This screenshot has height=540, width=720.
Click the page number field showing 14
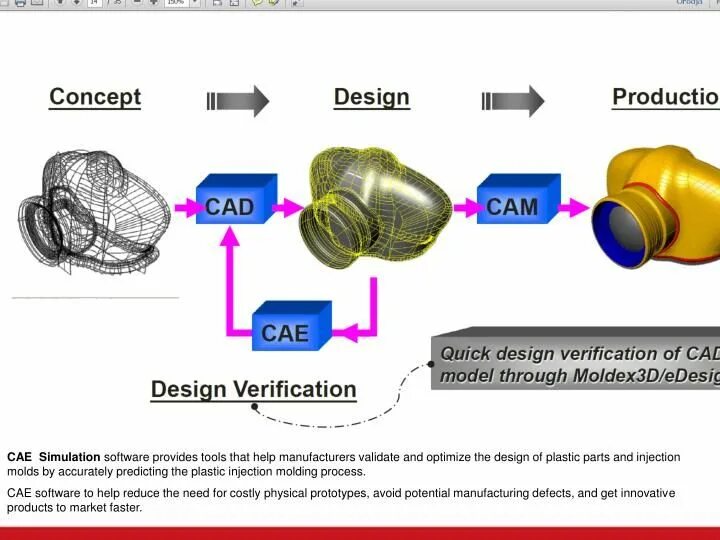click(94, 2)
